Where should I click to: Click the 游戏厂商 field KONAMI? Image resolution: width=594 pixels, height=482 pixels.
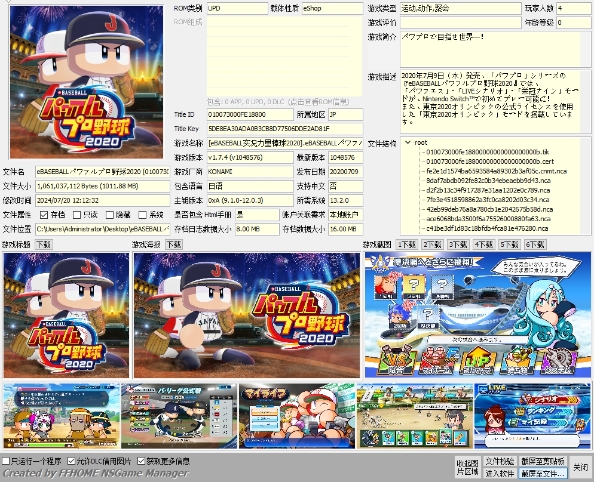(250, 172)
